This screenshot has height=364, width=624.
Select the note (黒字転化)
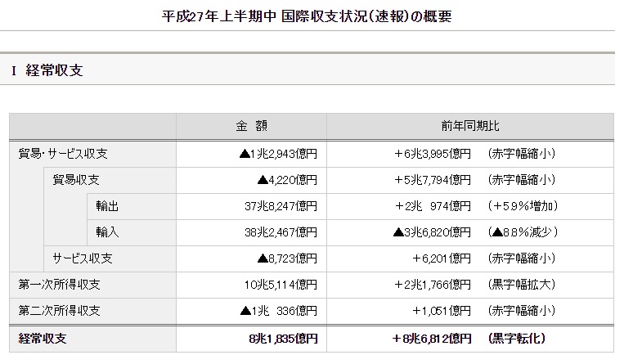[517, 339]
